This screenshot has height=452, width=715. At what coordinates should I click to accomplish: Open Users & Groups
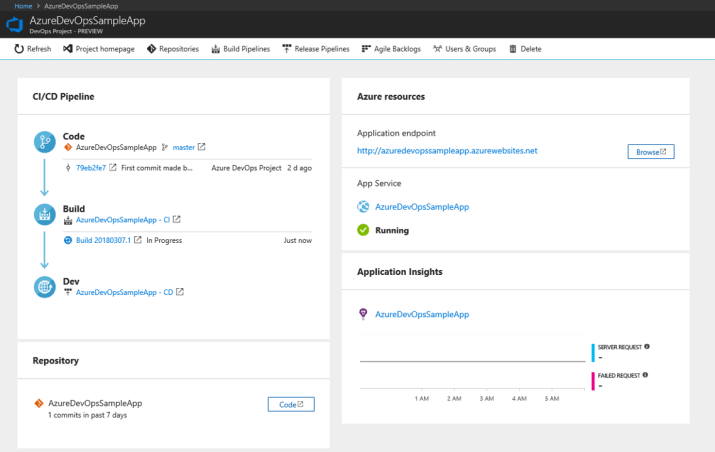464,48
